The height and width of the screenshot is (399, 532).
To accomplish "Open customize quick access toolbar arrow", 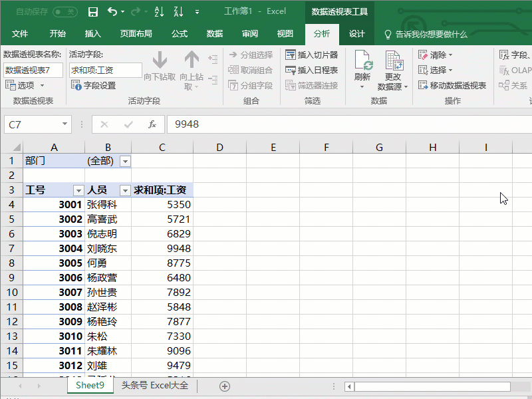I will pos(197,12).
